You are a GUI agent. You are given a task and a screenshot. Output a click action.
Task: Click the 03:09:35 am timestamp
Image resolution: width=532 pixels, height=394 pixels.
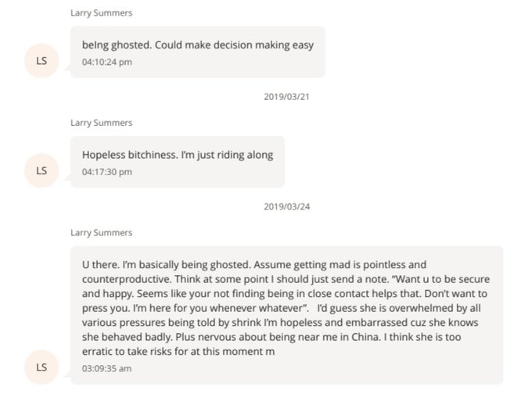[x=106, y=368]
